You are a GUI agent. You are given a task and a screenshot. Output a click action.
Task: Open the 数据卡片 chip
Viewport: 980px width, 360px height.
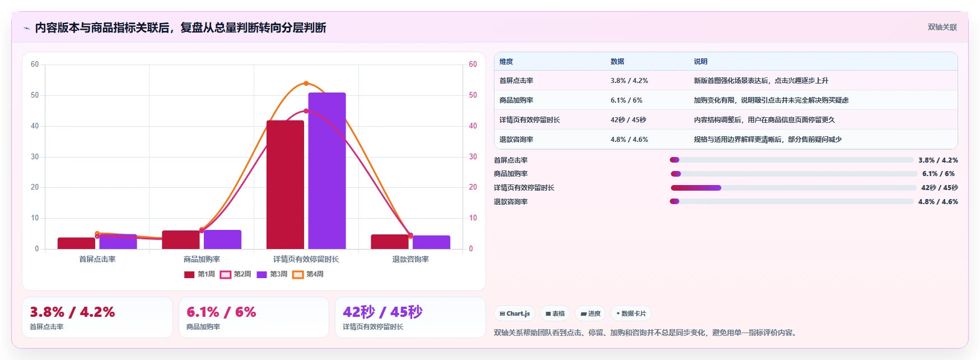click(x=631, y=313)
